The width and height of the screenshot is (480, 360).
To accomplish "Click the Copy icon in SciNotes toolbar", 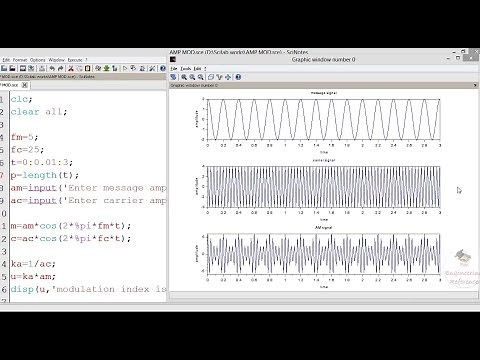I will click(79, 68).
